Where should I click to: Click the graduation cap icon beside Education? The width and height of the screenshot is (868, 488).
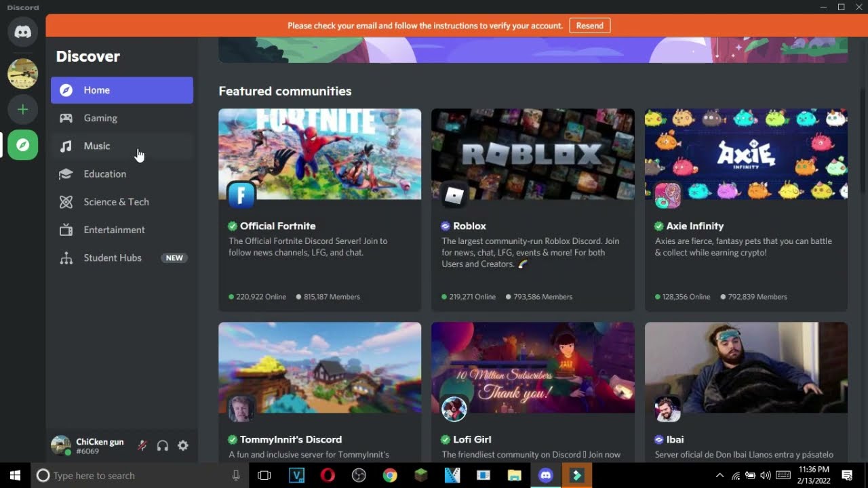[66, 174]
